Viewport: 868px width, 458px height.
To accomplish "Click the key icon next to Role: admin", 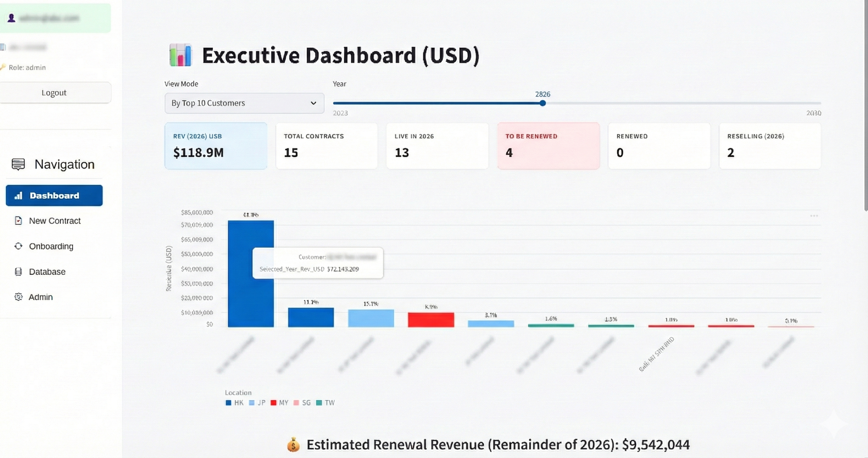I will click(3, 67).
